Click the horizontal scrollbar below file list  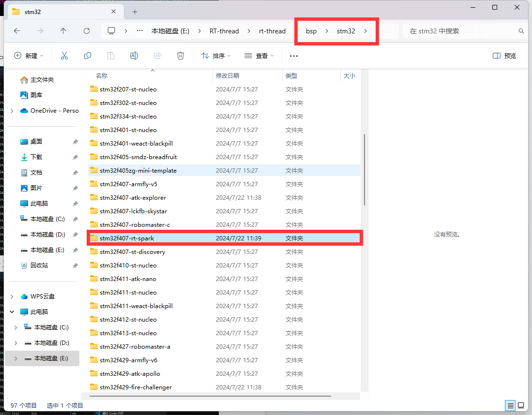211,396
